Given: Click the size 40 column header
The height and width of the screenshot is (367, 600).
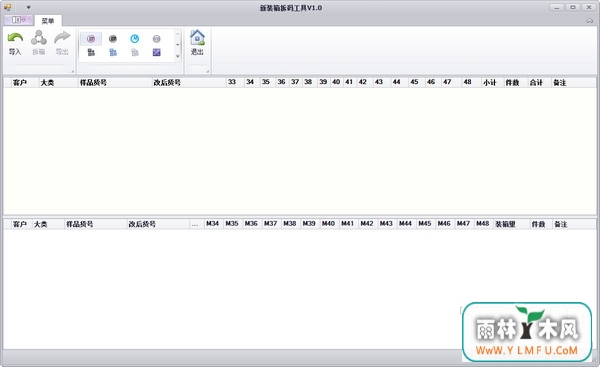Looking at the screenshot, I should pos(336,82).
